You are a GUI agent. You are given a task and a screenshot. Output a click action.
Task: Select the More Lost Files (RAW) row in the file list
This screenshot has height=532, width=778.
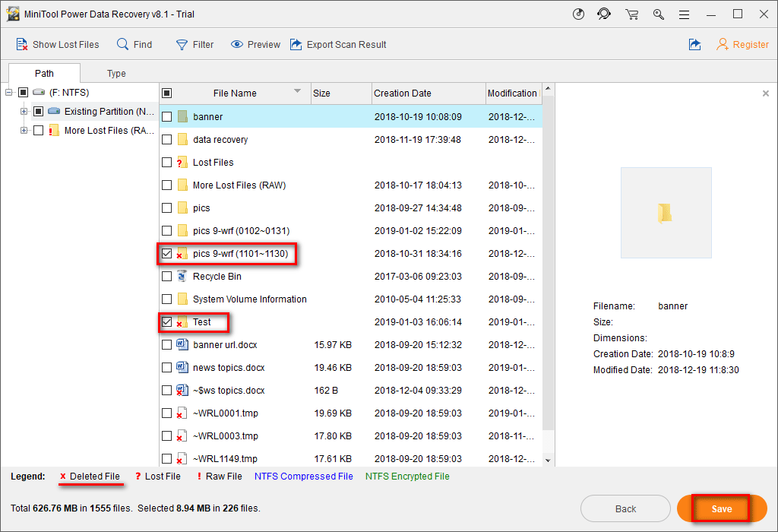351,185
